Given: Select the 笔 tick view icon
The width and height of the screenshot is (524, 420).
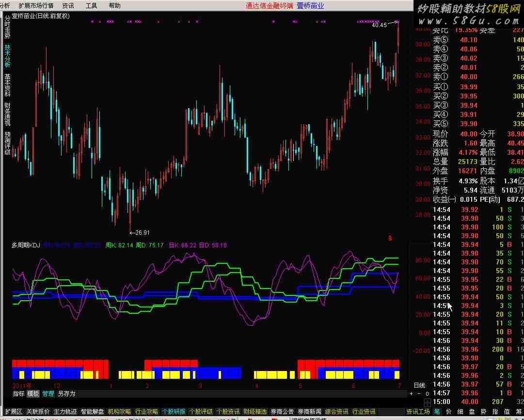Looking at the screenshot, I should pos(437,411).
